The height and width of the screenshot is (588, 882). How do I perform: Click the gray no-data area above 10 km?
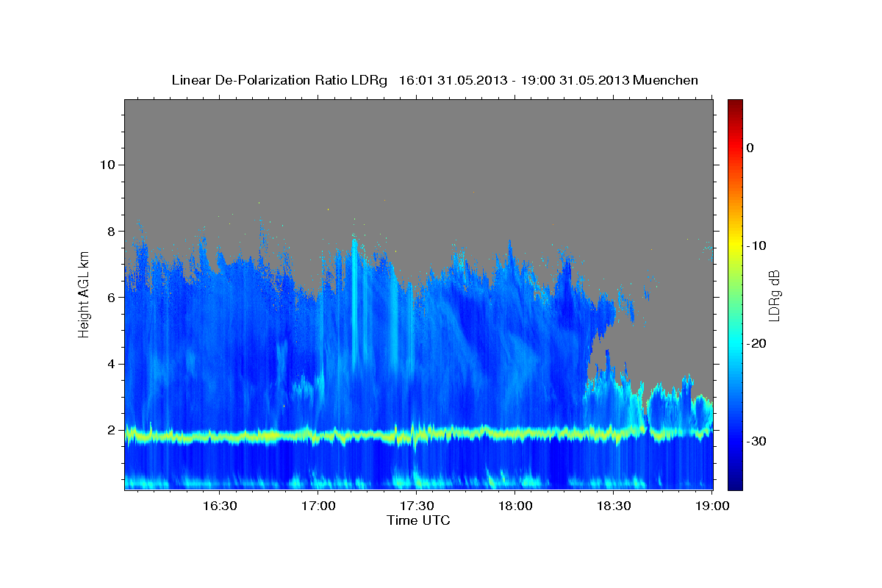[419, 131]
